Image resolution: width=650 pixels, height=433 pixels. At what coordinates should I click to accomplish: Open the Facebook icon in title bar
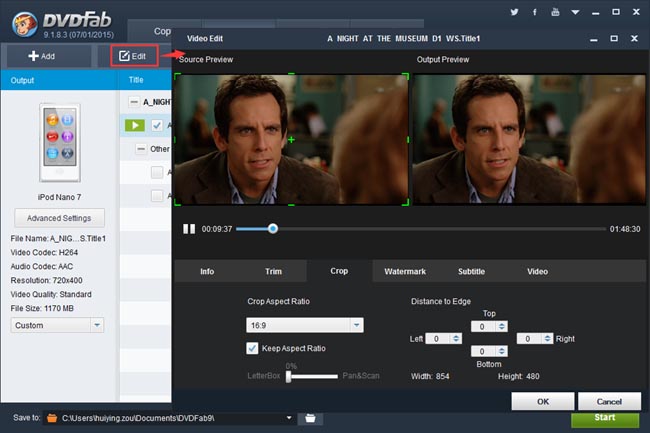535,12
